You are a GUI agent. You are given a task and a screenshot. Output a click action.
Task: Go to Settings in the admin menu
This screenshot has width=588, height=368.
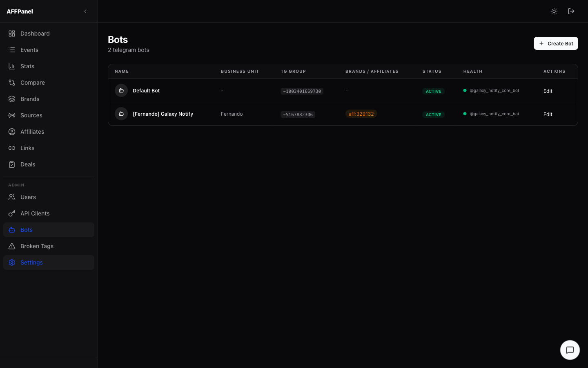click(x=31, y=263)
